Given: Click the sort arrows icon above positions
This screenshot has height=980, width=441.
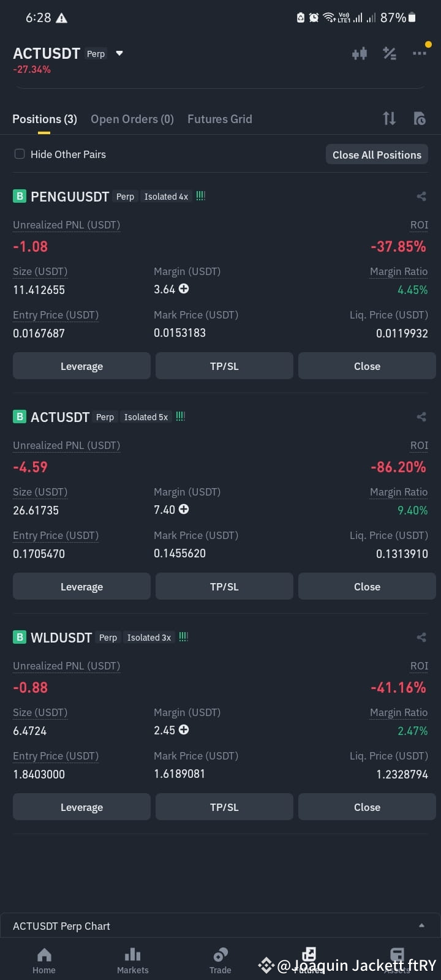Looking at the screenshot, I should pyautogui.click(x=389, y=118).
